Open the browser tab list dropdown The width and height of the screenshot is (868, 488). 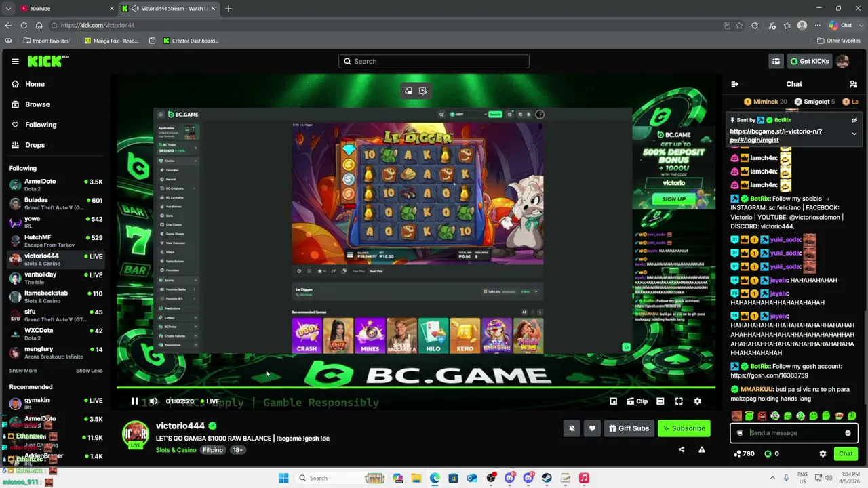(x=8, y=9)
